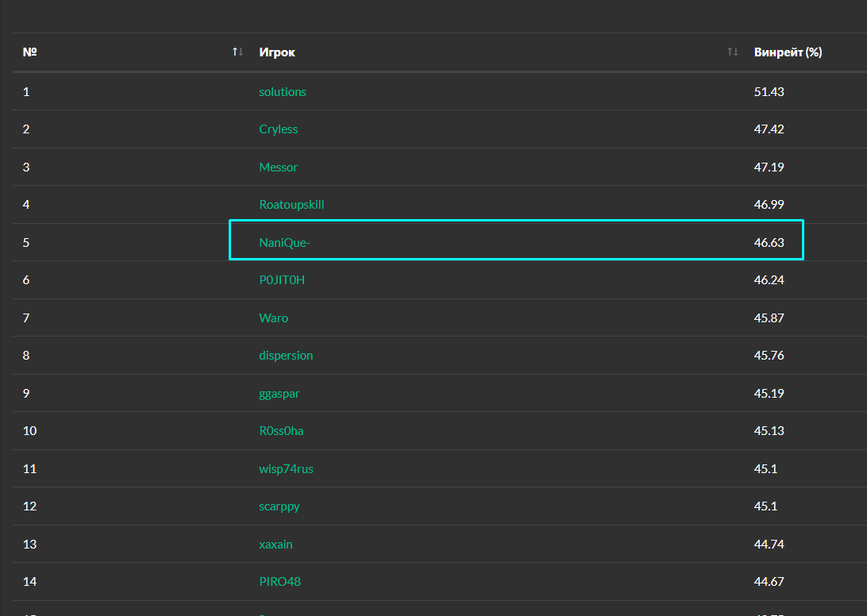
Task: Open the scarppy player link
Action: pyautogui.click(x=279, y=506)
